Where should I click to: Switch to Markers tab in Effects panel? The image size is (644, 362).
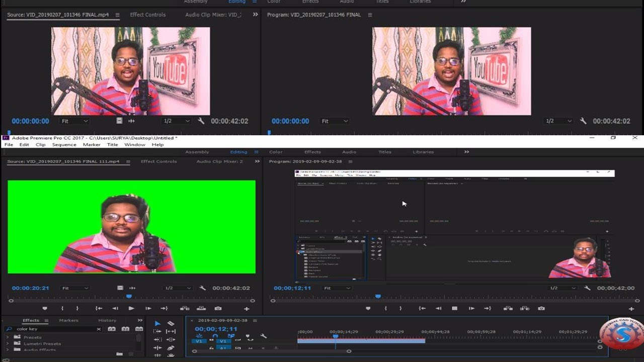coord(68,320)
